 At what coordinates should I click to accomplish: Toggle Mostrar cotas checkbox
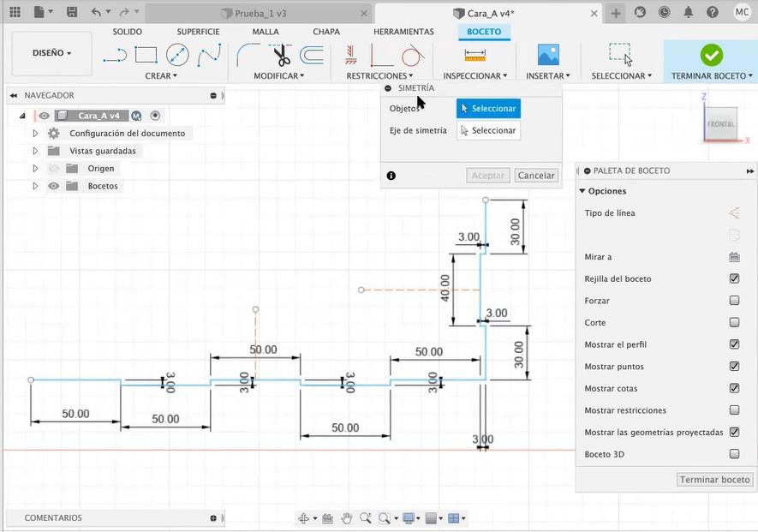[x=734, y=388]
